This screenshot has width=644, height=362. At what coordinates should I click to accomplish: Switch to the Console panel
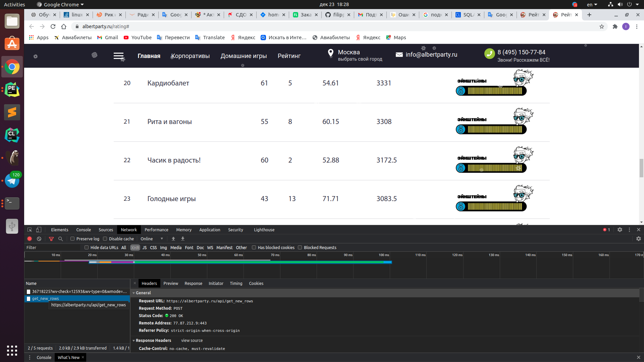point(84,230)
